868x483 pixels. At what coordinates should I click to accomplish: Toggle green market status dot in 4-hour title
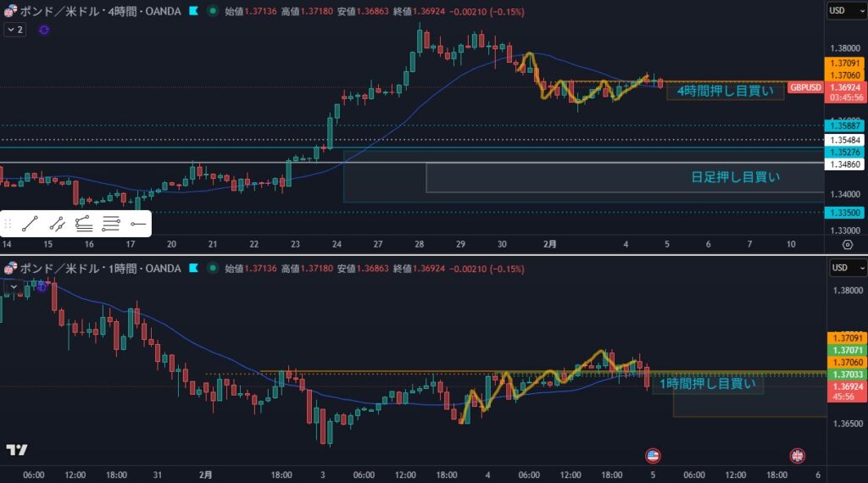coord(211,11)
